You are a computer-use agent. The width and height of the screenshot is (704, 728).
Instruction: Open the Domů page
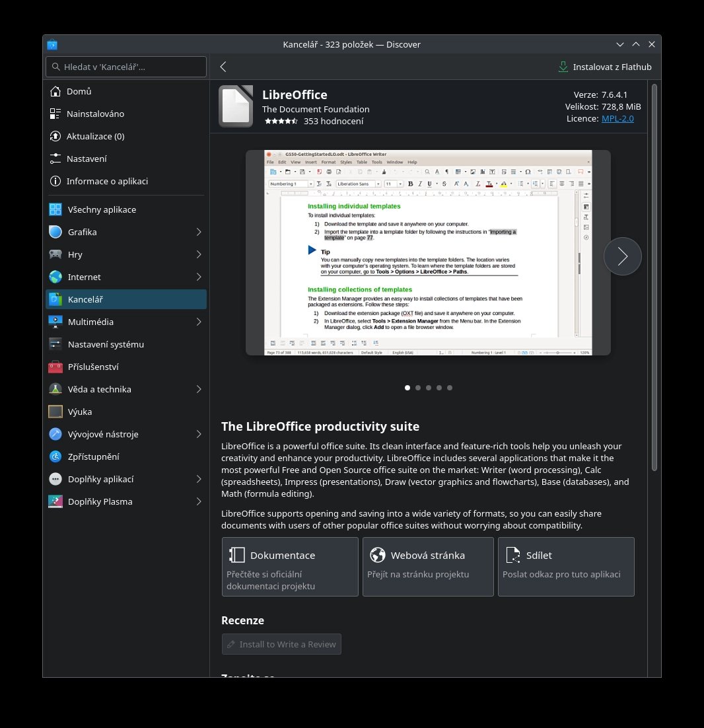(x=126, y=91)
